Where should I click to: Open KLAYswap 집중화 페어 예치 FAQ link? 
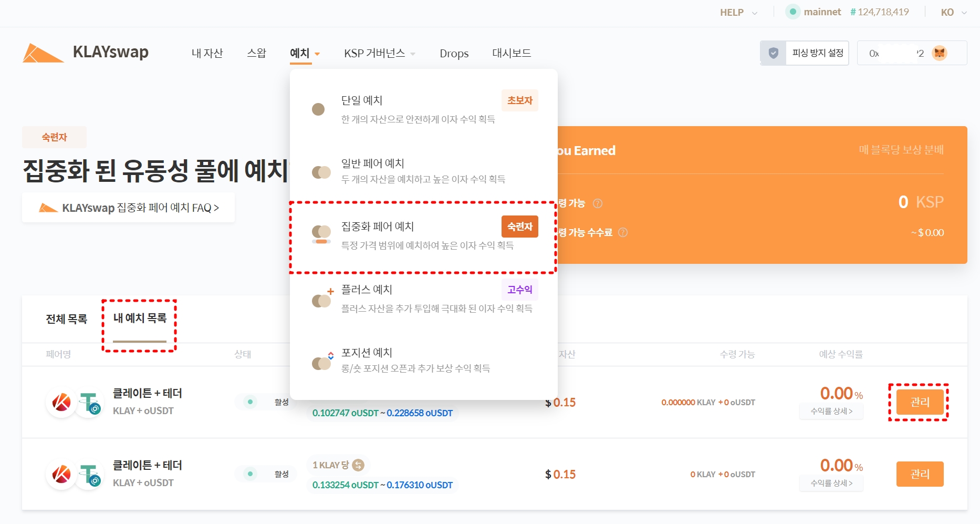coord(129,208)
